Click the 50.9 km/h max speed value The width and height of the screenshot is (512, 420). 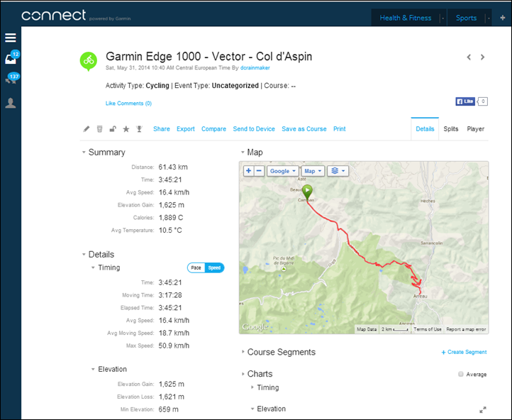click(x=174, y=346)
